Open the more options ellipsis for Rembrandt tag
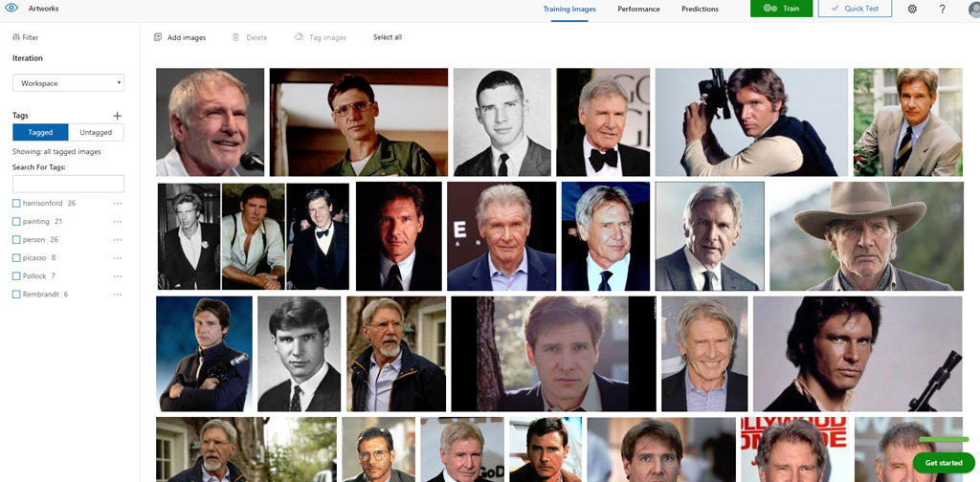980x482 pixels. 118,295
